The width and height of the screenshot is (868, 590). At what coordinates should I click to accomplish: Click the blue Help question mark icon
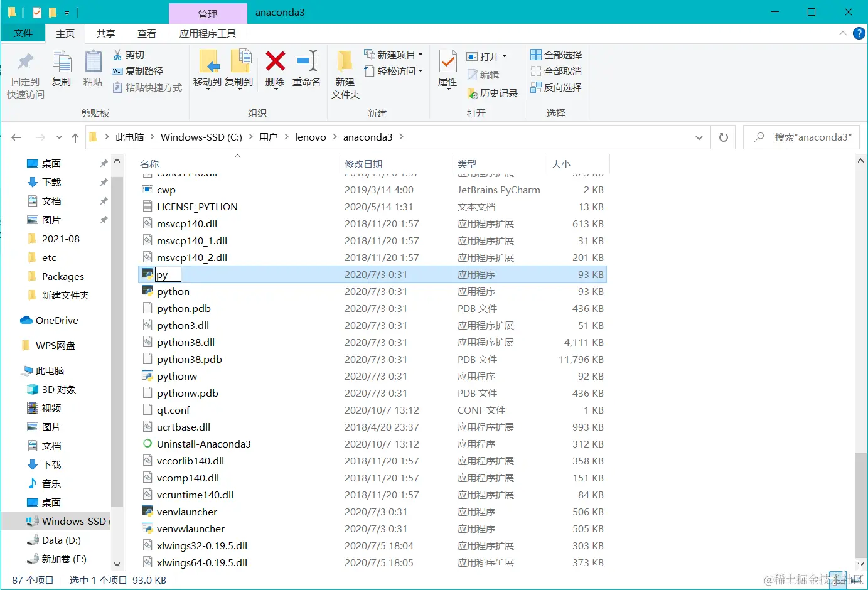[x=859, y=33]
